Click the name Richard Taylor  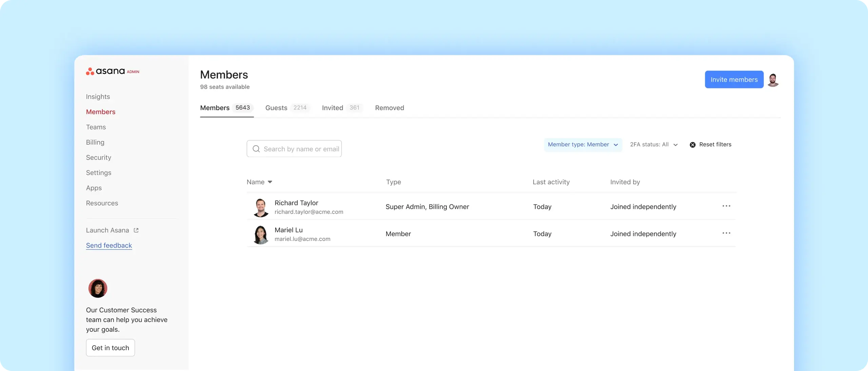[x=296, y=203]
